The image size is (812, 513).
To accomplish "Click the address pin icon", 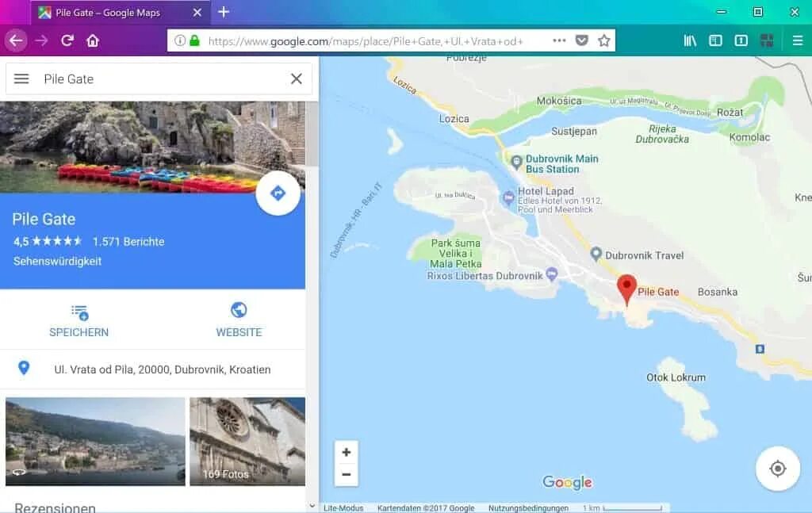I will pyautogui.click(x=24, y=368).
